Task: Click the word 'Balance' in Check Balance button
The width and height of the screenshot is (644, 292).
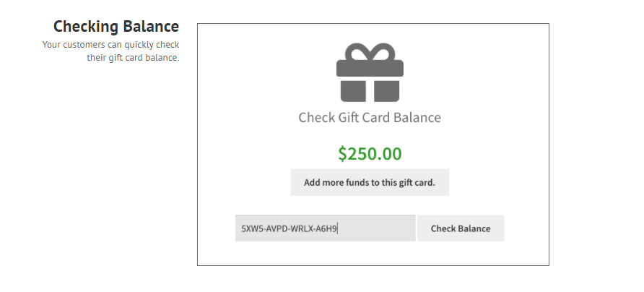Action: point(474,228)
